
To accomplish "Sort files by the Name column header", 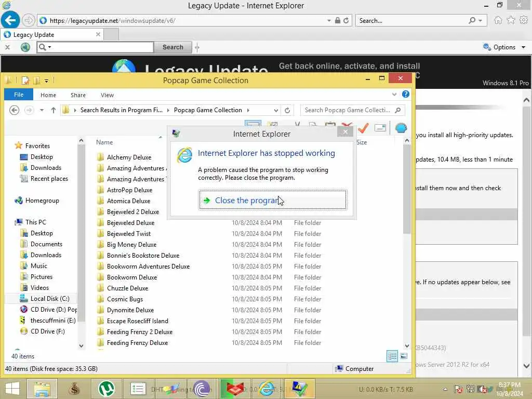I will pos(104,142).
